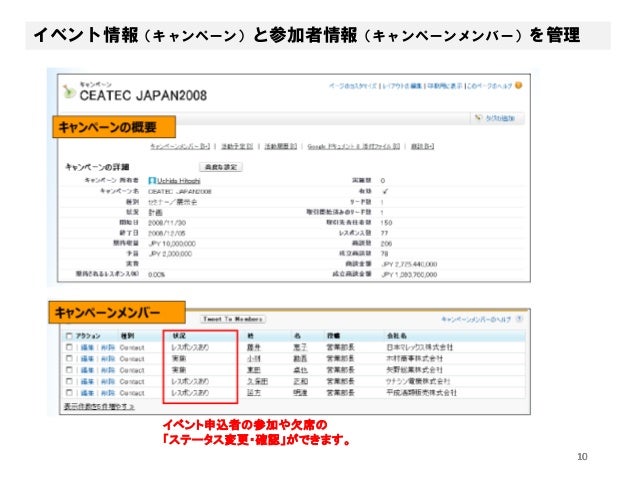Jump to the 活動予定 related list link

click(237, 146)
